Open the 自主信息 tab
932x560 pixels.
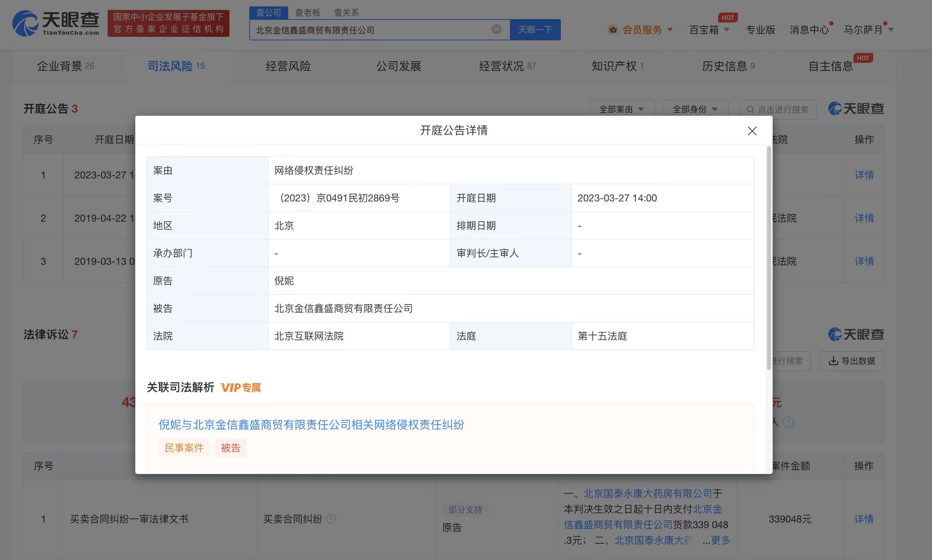pyautogui.click(x=831, y=67)
